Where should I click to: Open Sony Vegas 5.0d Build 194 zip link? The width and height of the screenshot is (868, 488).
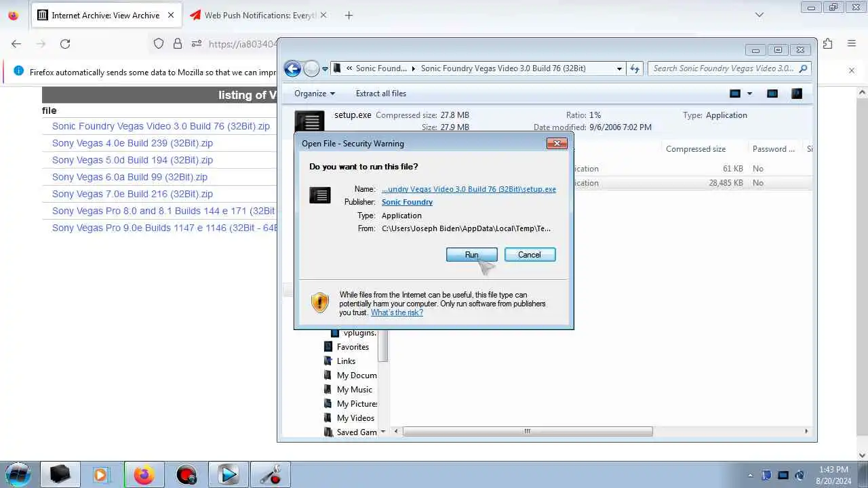pos(132,160)
